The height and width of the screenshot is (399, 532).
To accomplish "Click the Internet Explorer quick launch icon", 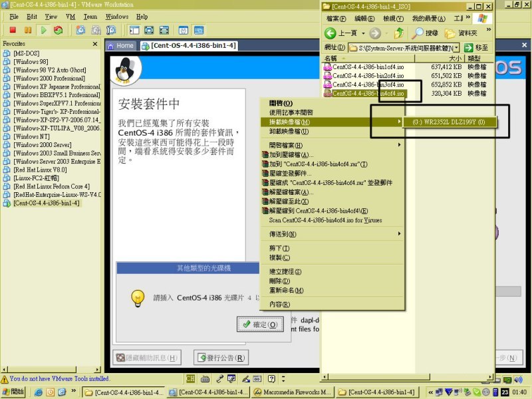I will pos(39,392).
